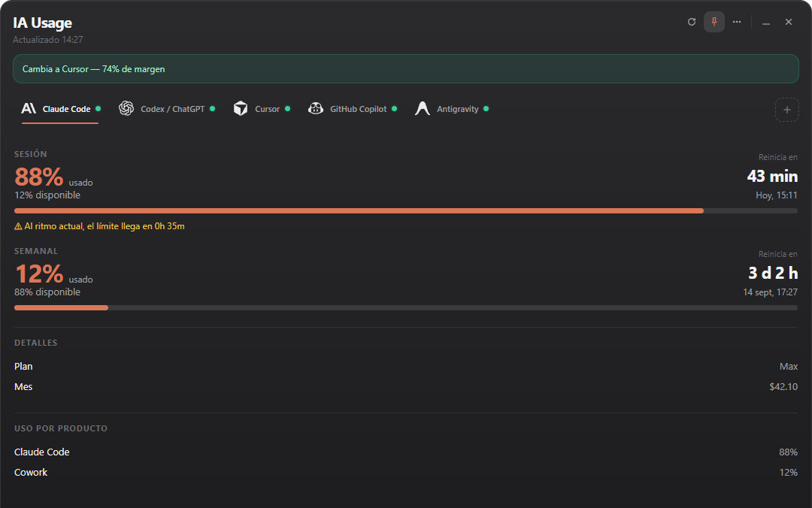This screenshot has width=812, height=508.
Task: Click the Cursor cube icon
Action: 241,108
